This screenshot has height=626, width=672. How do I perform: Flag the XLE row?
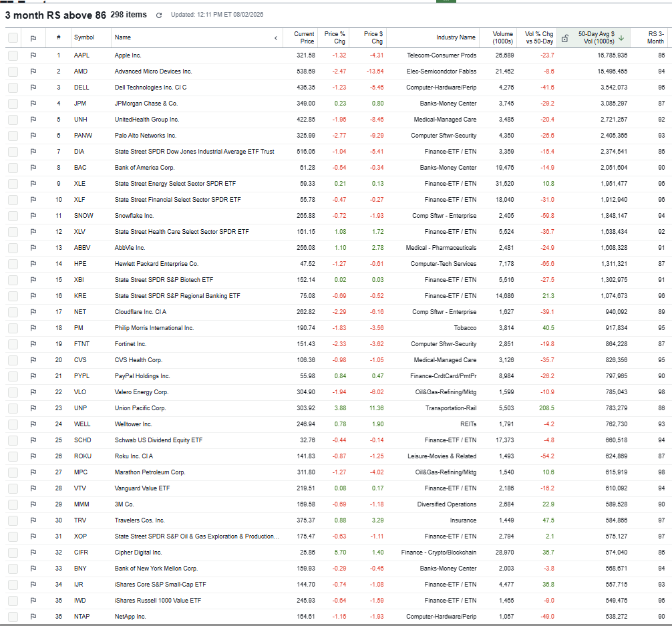tap(33, 184)
